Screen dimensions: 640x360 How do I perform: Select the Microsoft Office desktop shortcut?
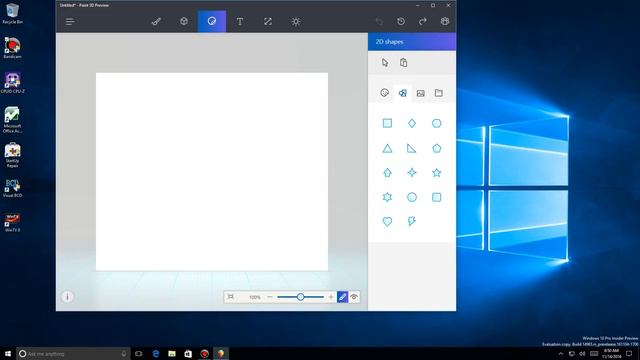(12, 120)
